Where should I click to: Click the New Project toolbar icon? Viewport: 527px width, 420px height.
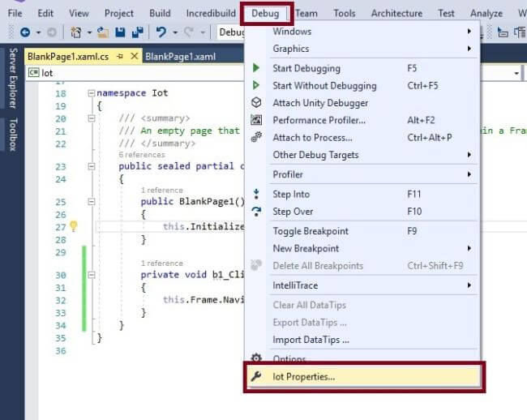click(75, 32)
